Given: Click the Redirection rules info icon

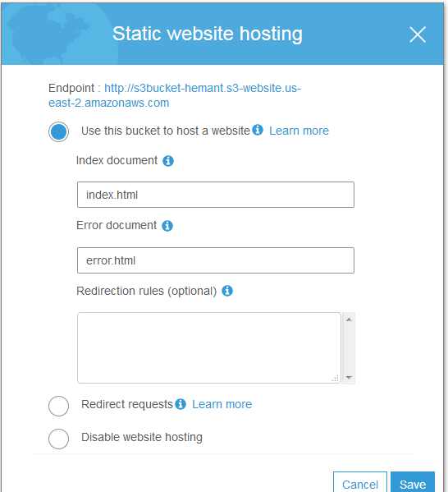Looking at the screenshot, I should click(x=227, y=291).
